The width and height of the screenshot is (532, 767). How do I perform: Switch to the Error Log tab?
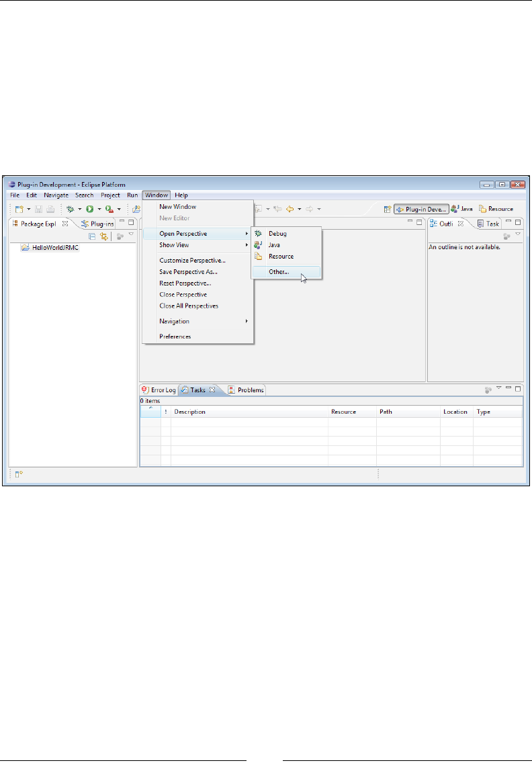pyautogui.click(x=159, y=390)
